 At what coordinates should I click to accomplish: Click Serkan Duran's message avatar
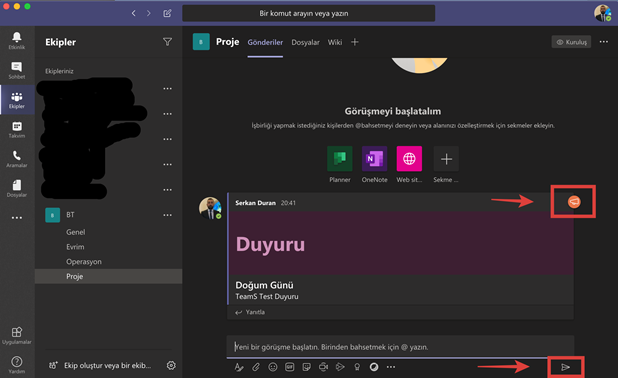click(x=210, y=208)
